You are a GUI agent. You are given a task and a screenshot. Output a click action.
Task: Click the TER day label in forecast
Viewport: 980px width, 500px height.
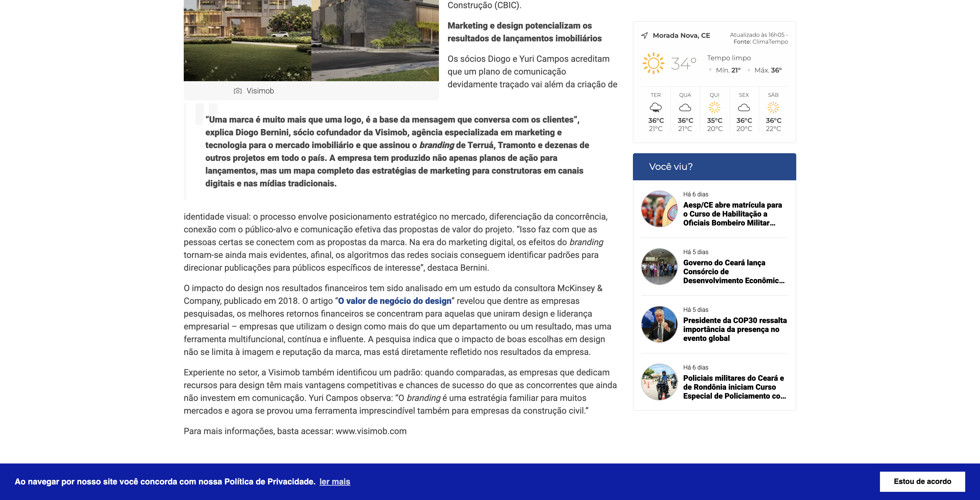(655, 95)
